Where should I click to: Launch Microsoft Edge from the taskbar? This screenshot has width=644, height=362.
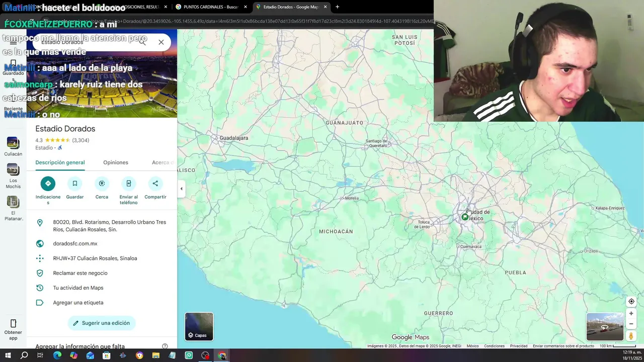click(x=57, y=355)
